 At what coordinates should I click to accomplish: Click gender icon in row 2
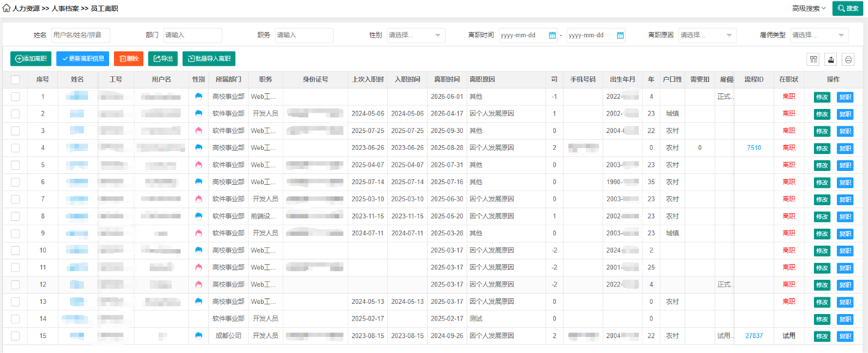click(x=197, y=113)
